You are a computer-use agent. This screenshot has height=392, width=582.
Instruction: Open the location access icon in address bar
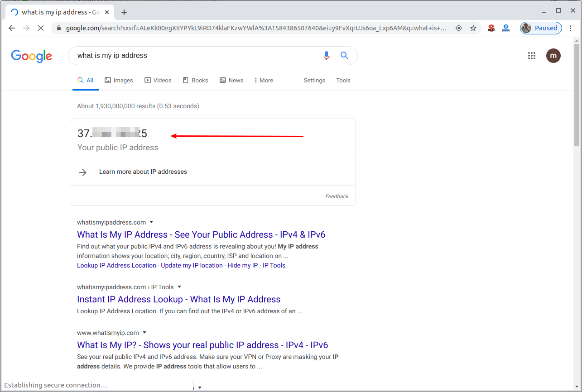[459, 28]
